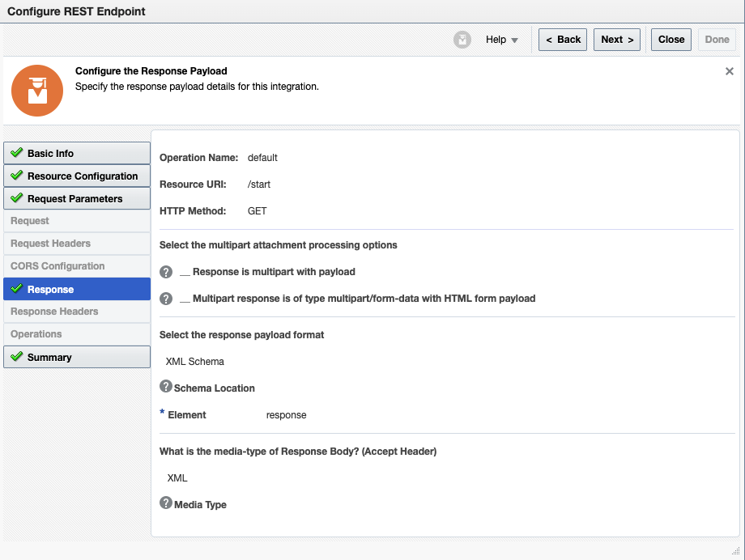This screenshot has height=560, width=745.
Task: Select the Request step
Action: coord(77,221)
